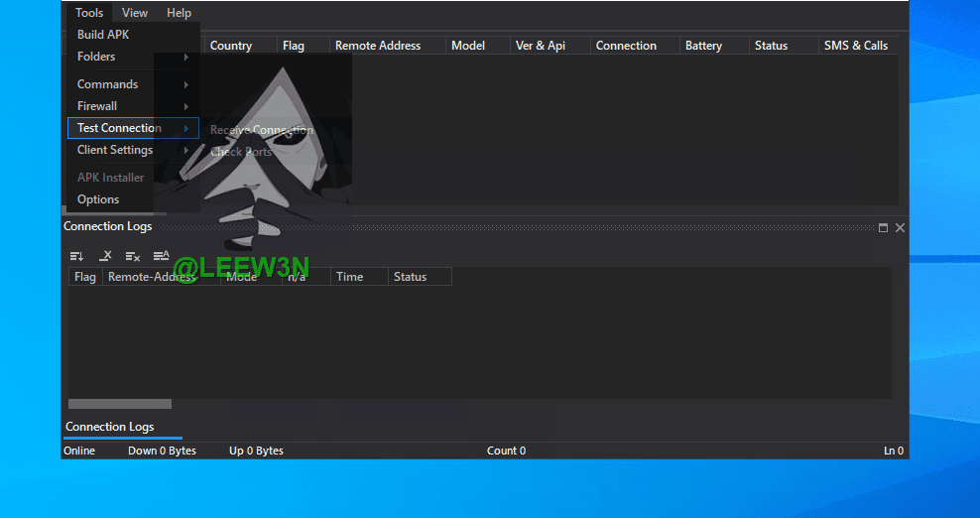Click the lines-with-A icon in logs toolbar
The width and height of the screenshot is (980, 518).
point(161,256)
